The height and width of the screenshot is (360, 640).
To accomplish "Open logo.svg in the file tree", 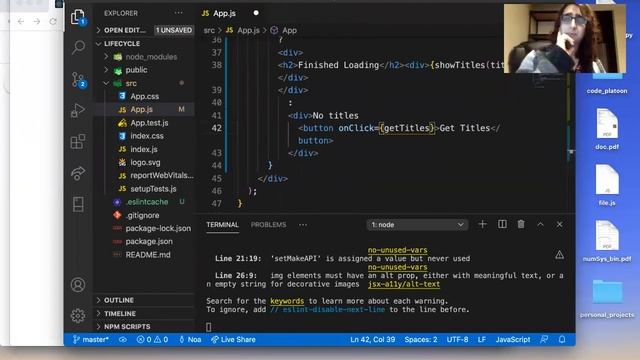I will tap(144, 162).
